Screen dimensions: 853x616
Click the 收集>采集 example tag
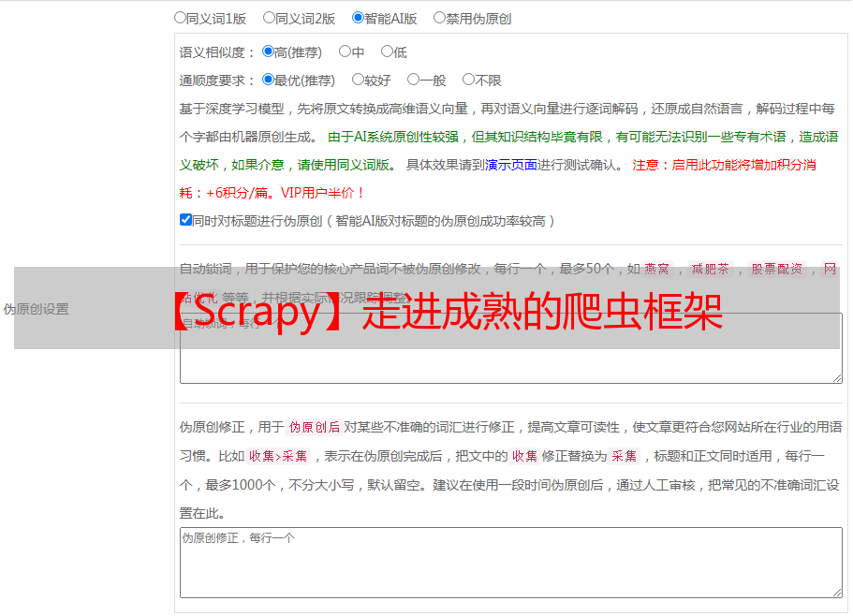click(278, 456)
